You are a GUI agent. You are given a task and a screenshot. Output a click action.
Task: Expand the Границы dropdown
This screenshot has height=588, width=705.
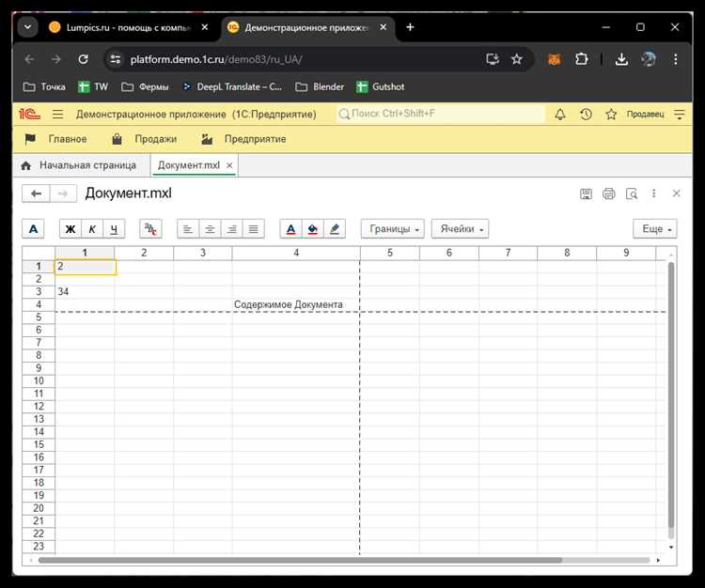click(x=393, y=228)
